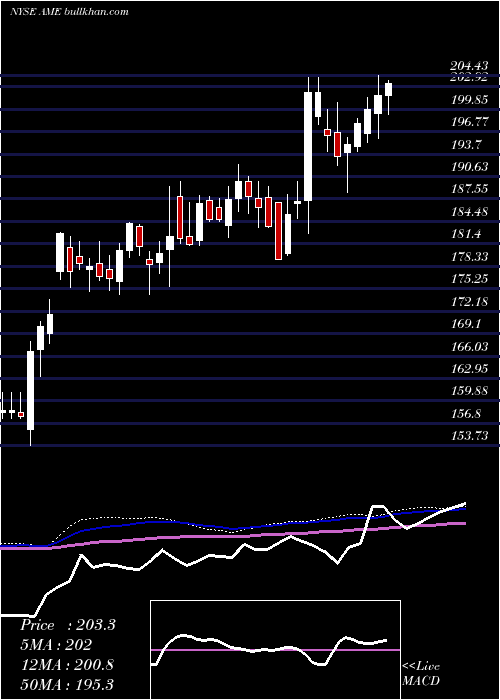Click the 153.73 price axis label

(x=469, y=436)
